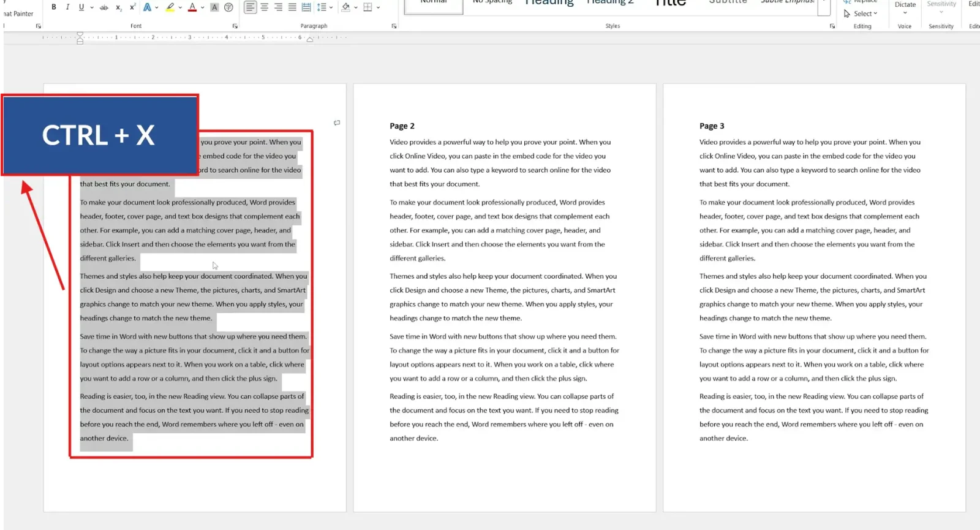Apply the Heading 2 style
The image size is (980, 530).
click(610, 2)
